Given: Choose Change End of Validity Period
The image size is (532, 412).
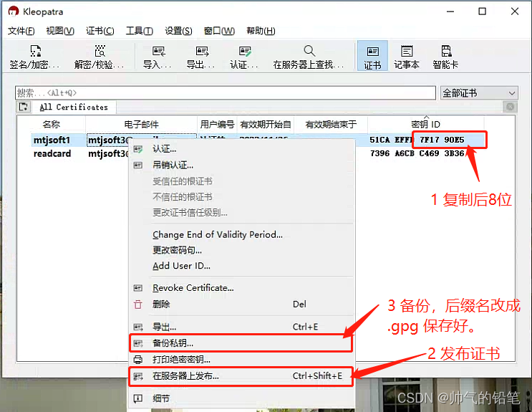Looking at the screenshot, I should (x=241, y=235).
